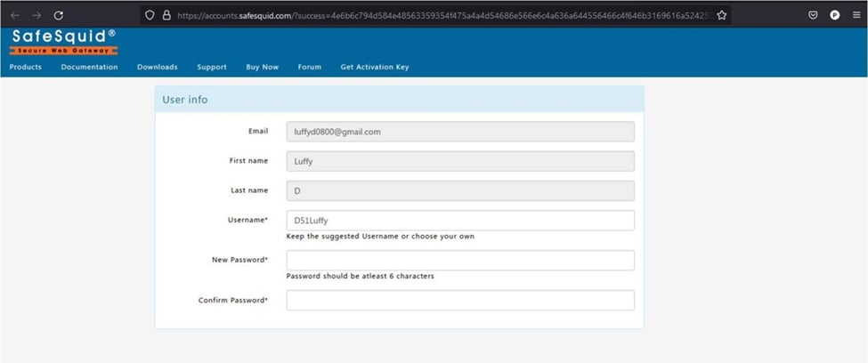This screenshot has width=868, height=363.
Task: Click 'Keep the suggested Username' hint text
Action: point(380,237)
